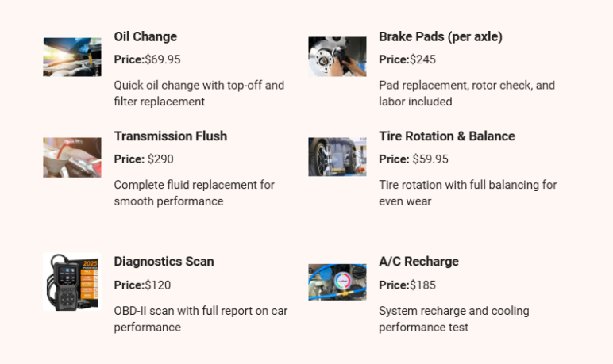Click the Oil Change service thumbnail
Screen dimensions: 613x364
[x=71, y=57]
